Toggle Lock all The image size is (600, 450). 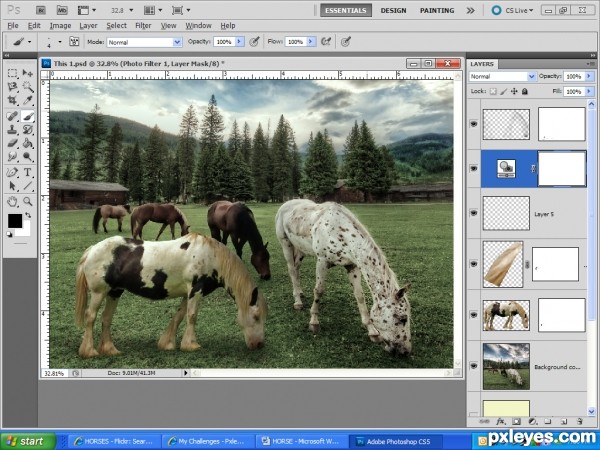point(525,91)
